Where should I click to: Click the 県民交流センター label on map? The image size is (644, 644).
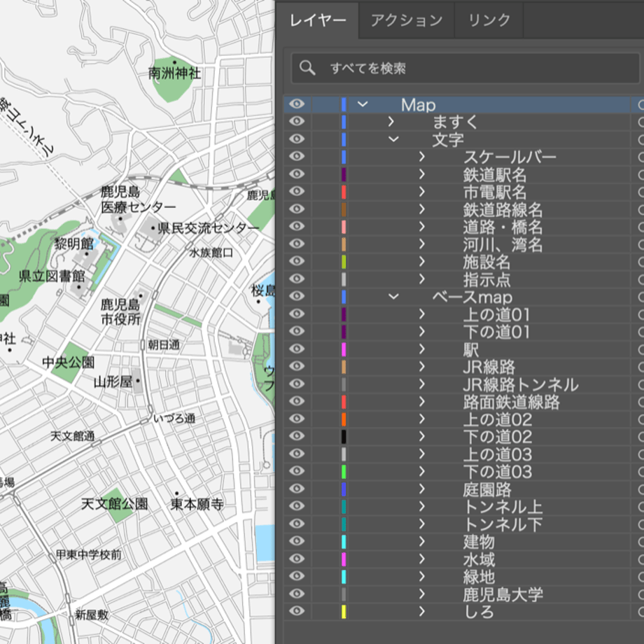click(x=209, y=228)
